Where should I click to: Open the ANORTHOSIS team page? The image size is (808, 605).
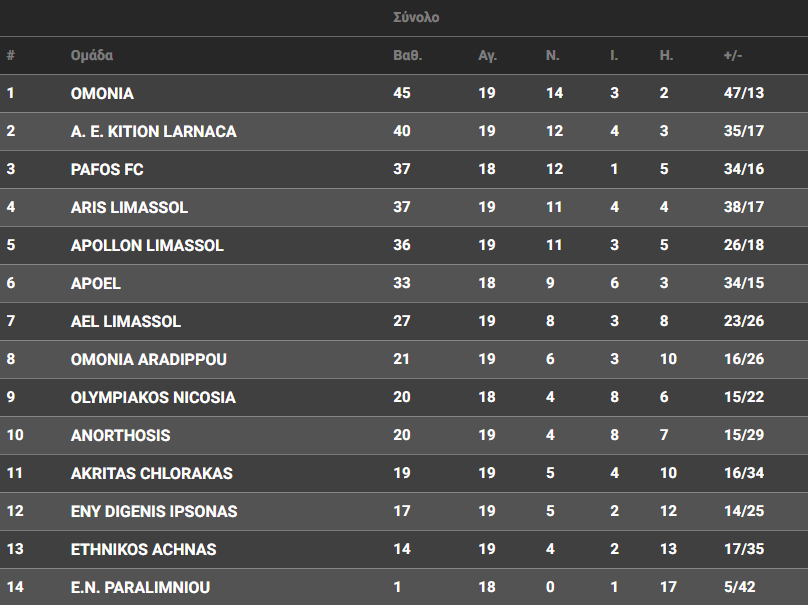121,435
